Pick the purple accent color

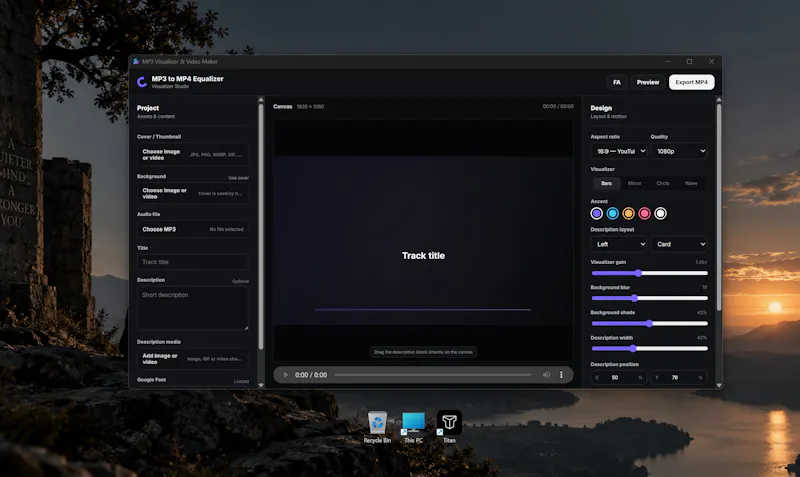tap(596, 213)
